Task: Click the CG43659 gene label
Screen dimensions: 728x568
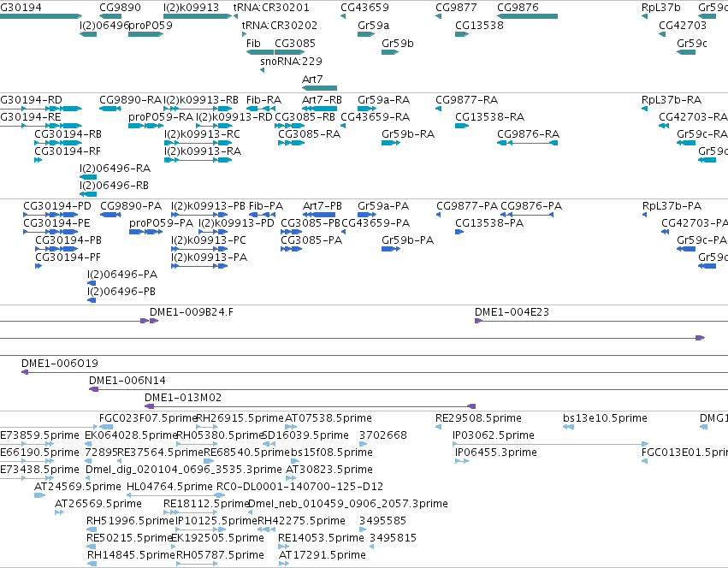Action: [364, 8]
